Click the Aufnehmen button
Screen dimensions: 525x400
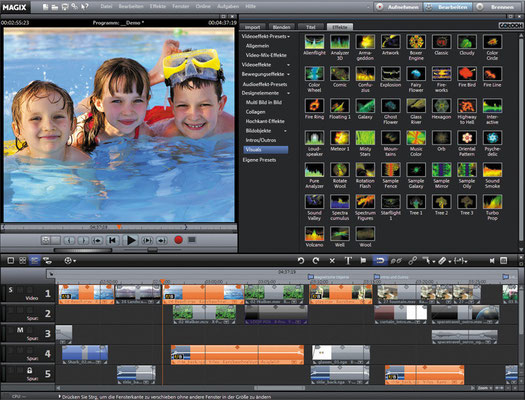pos(398,7)
